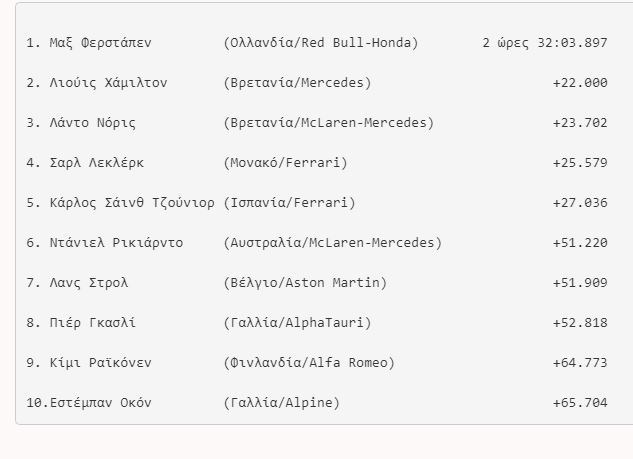
Task: Click the +23.702 time gap
Action: (x=579, y=123)
